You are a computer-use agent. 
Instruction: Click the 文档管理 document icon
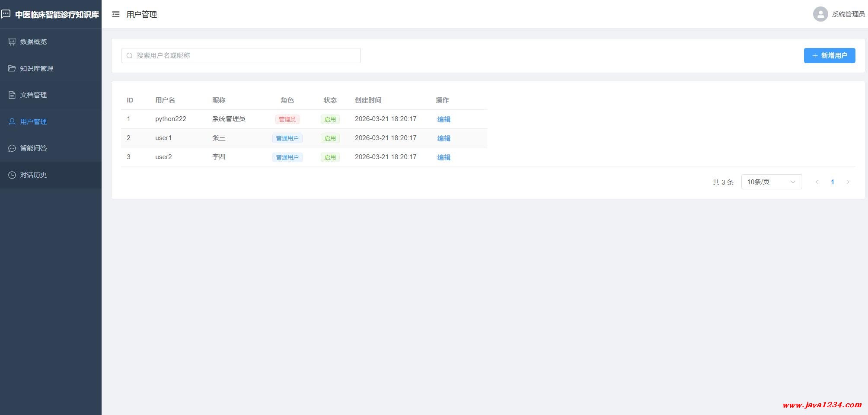12,95
